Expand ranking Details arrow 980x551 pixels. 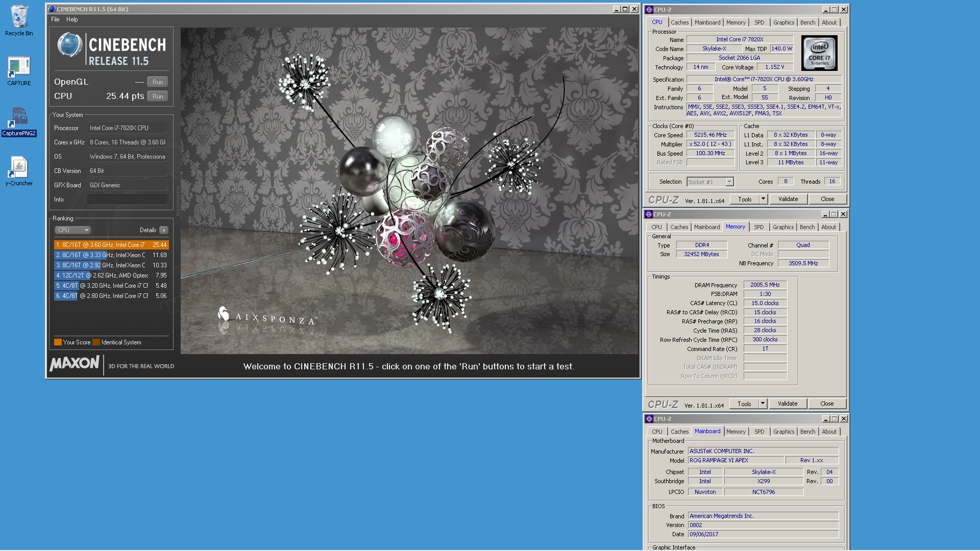coord(163,230)
